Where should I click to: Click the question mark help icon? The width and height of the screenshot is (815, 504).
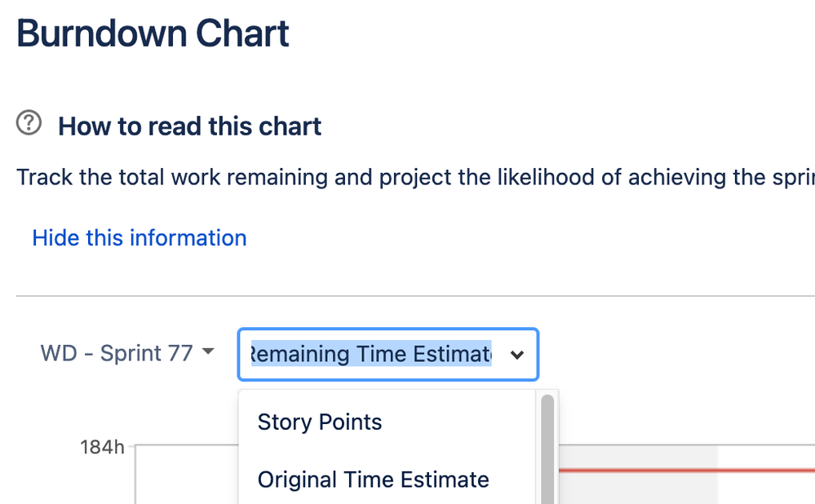(29, 124)
